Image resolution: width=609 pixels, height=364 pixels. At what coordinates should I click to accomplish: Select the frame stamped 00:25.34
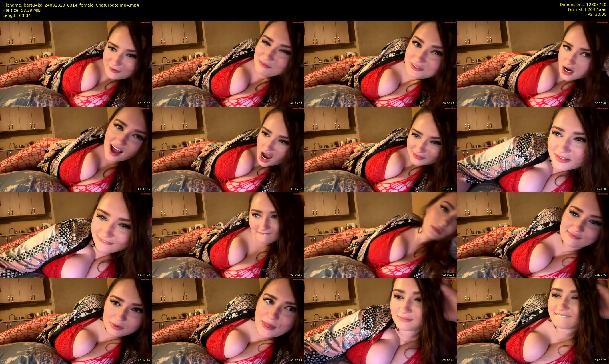click(228, 63)
